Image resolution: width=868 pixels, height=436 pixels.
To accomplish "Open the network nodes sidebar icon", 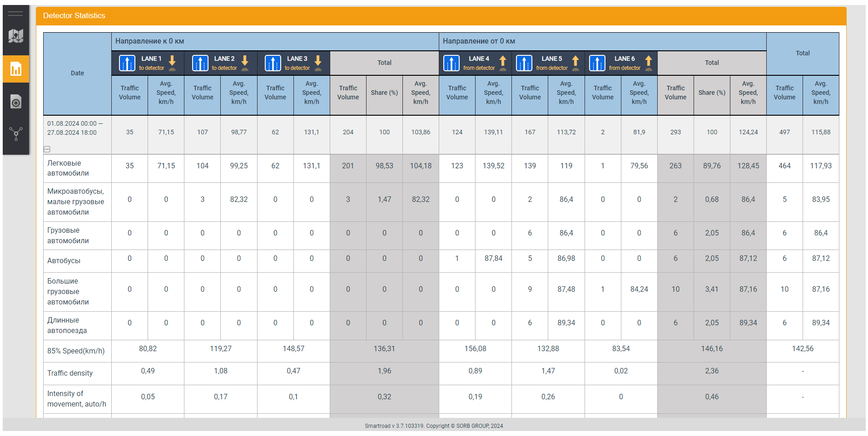I will [16, 134].
